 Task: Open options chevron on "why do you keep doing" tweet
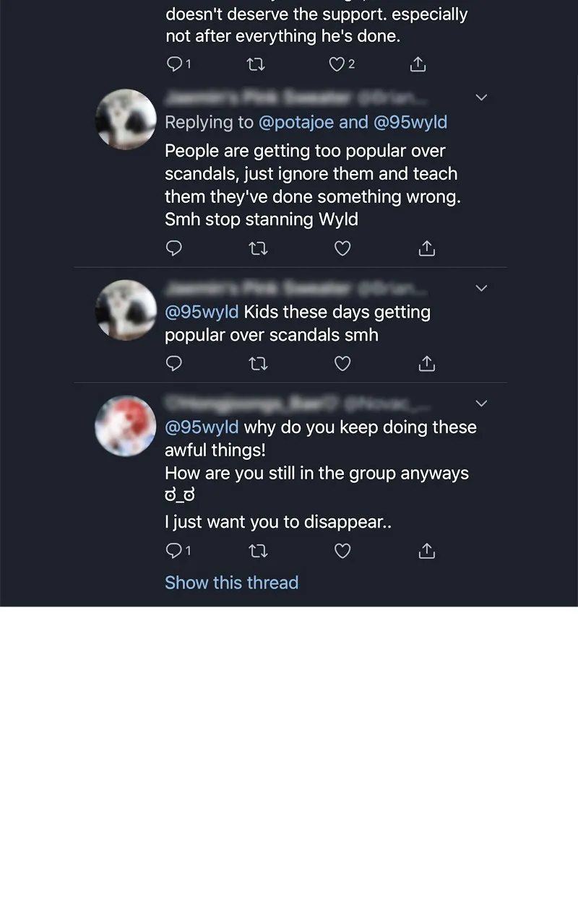click(481, 403)
